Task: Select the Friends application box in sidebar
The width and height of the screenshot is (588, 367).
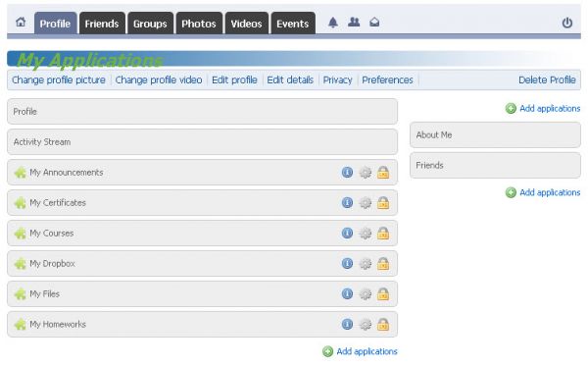Action: (x=495, y=165)
